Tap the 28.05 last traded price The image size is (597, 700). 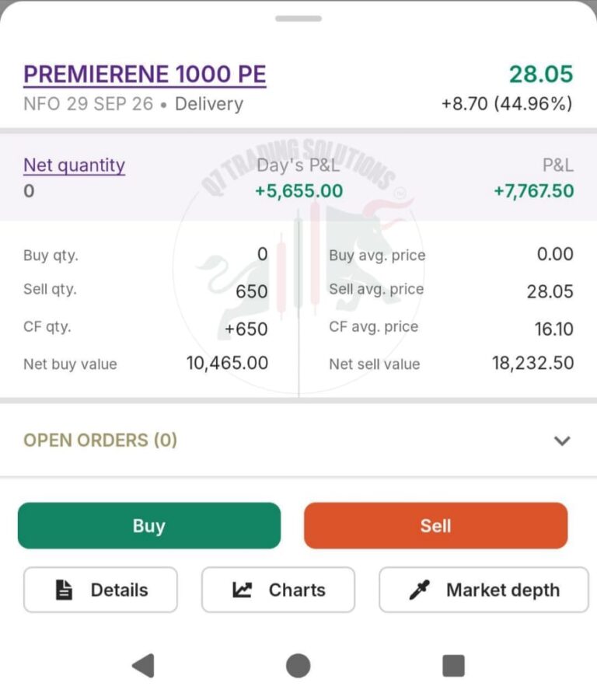(541, 74)
